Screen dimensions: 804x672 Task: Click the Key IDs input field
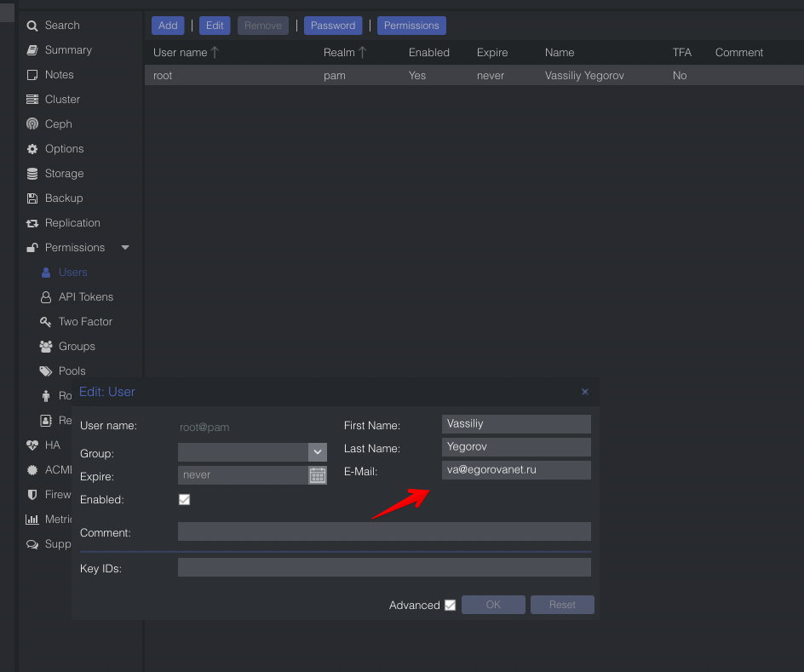coord(384,567)
